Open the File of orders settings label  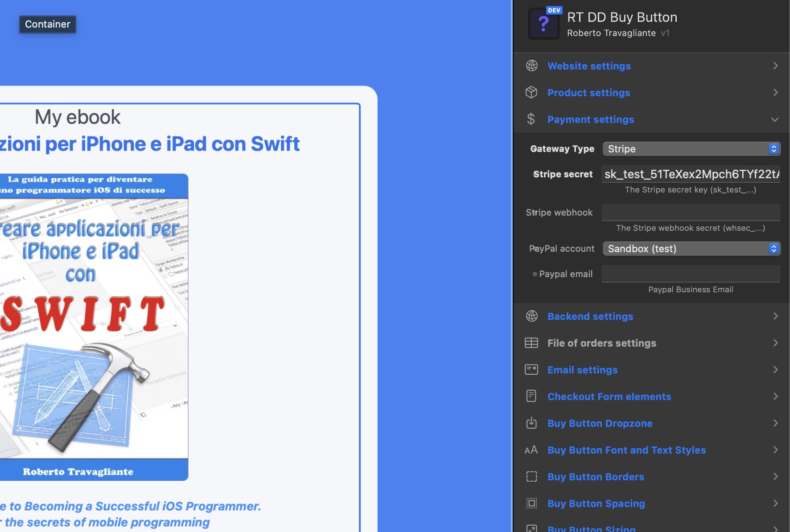tap(602, 343)
